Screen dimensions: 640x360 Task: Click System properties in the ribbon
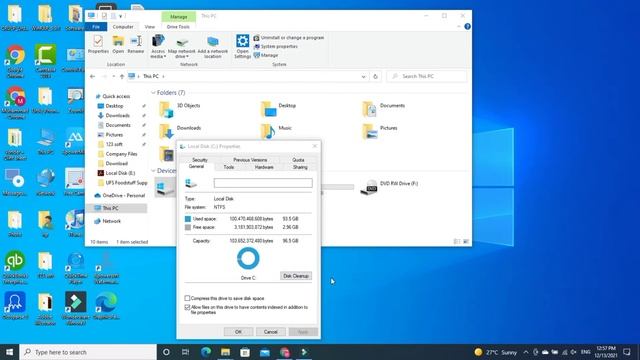(276, 47)
